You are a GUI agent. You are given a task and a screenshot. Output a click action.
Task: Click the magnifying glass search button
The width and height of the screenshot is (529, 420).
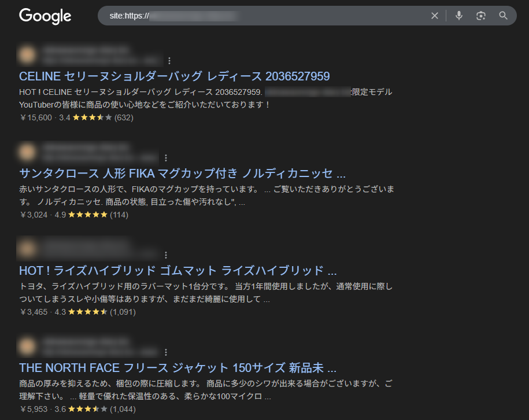[503, 16]
